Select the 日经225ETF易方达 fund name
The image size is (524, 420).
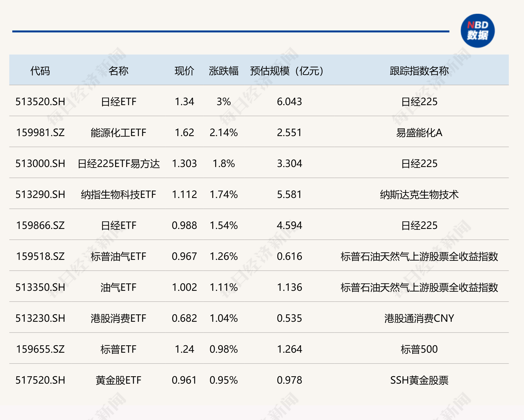click(x=118, y=164)
